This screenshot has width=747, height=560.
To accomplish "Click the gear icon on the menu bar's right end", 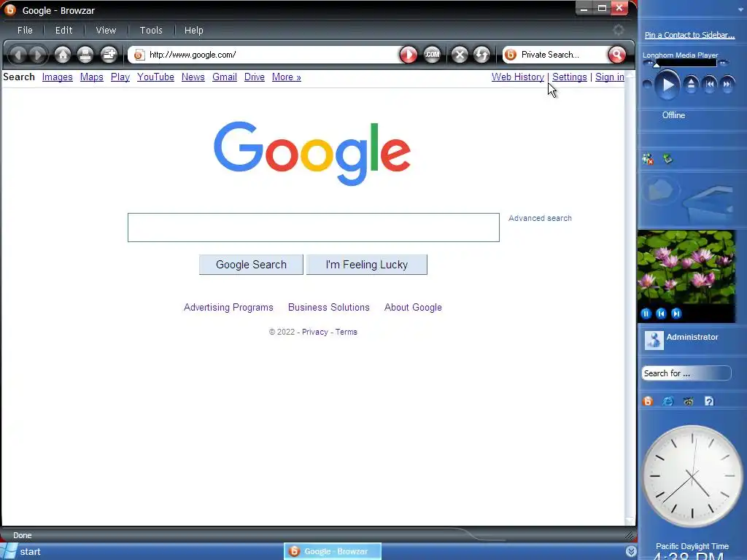I will pyautogui.click(x=619, y=30).
